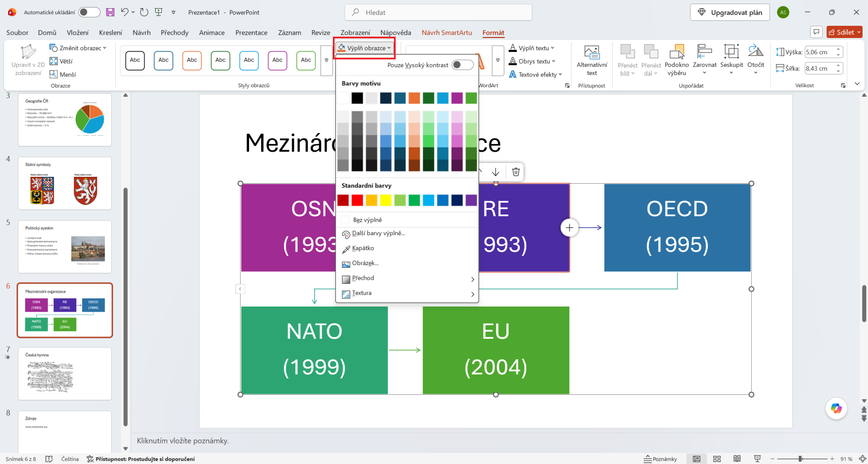
Task: Click the zoom slider handle
Action: coord(800,459)
